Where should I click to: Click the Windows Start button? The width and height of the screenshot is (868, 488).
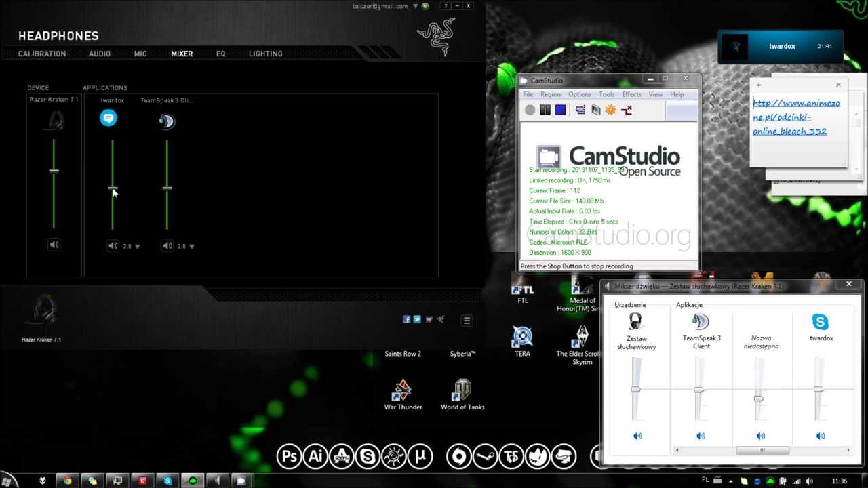pyautogui.click(x=7, y=481)
